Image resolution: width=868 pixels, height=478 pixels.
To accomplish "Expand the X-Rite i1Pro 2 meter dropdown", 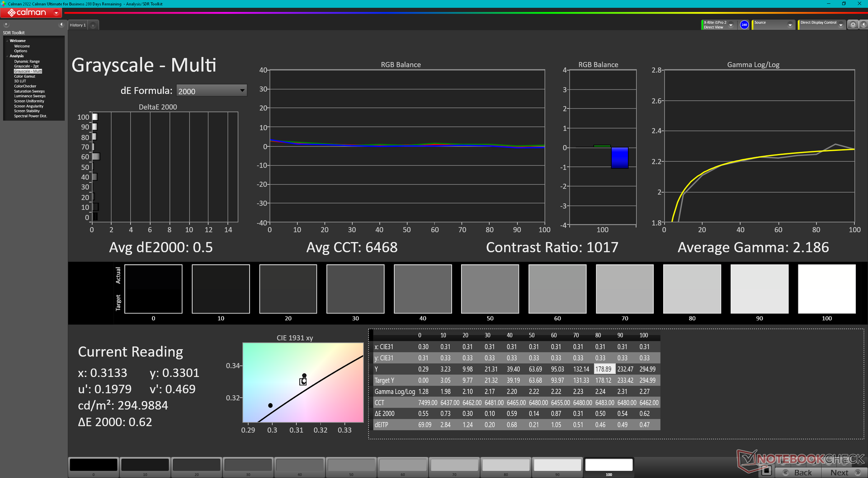I will pos(731,25).
